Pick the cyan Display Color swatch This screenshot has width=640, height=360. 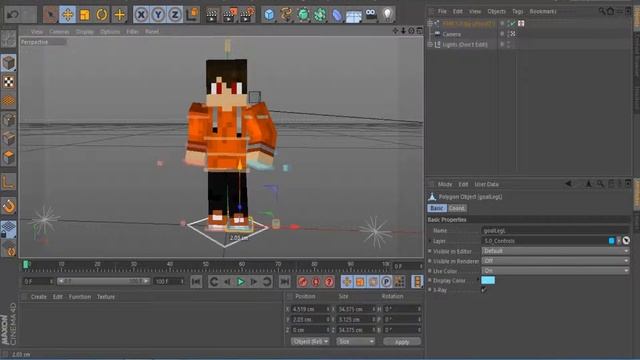pyautogui.click(x=488, y=280)
